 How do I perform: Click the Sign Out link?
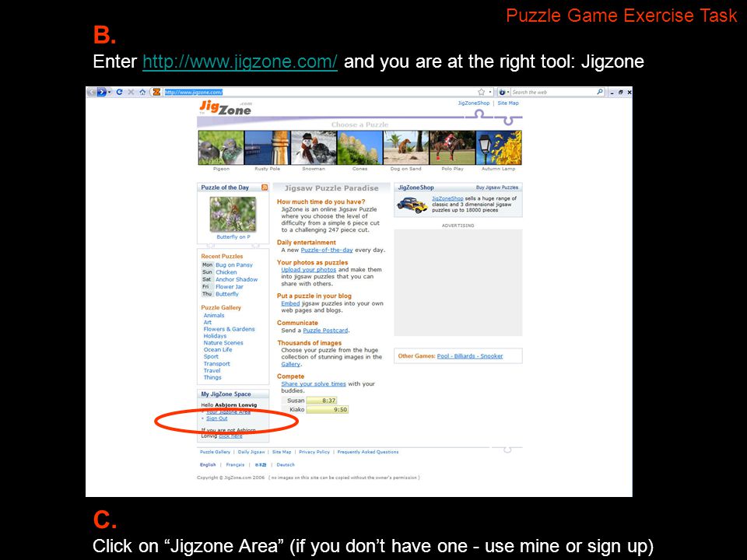(x=217, y=418)
